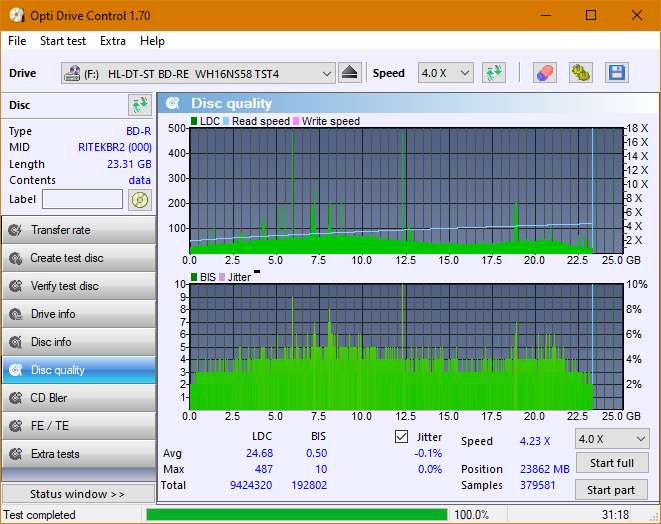This screenshot has height=524, width=661.
Task: Click the Start part button
Action: (611, 490)
